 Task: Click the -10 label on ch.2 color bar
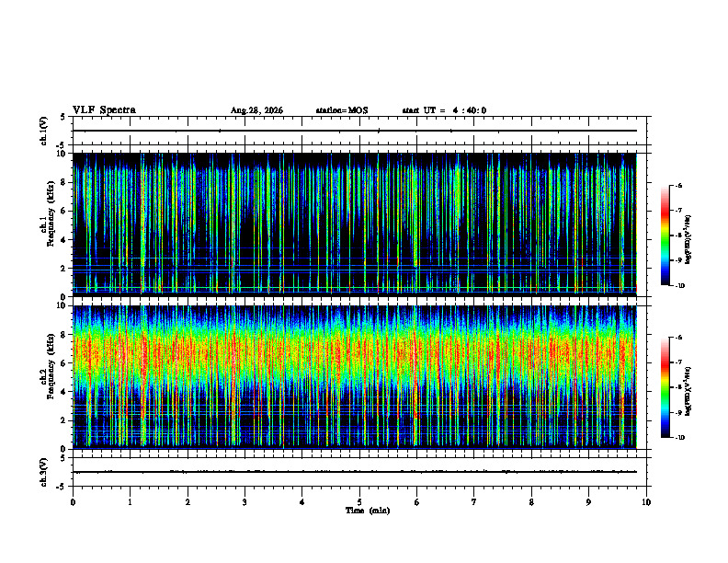coord(679,438)
